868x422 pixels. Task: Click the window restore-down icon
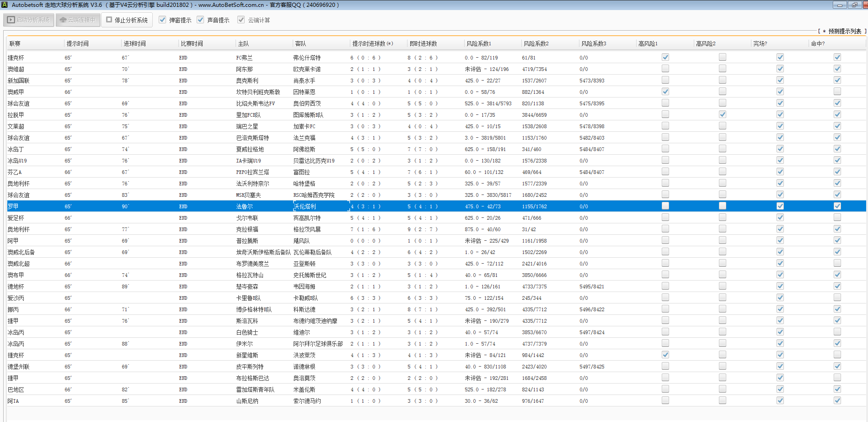[x=854, y=5]
